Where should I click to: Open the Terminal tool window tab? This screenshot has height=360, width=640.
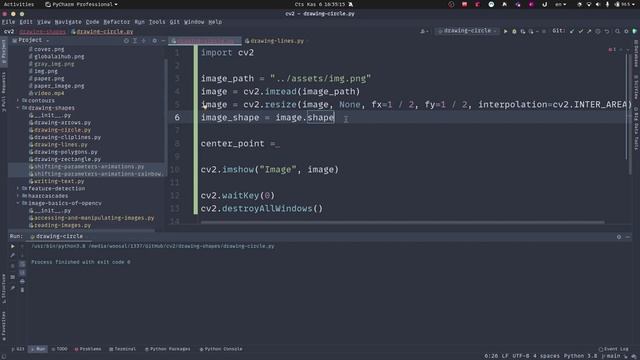122,349
